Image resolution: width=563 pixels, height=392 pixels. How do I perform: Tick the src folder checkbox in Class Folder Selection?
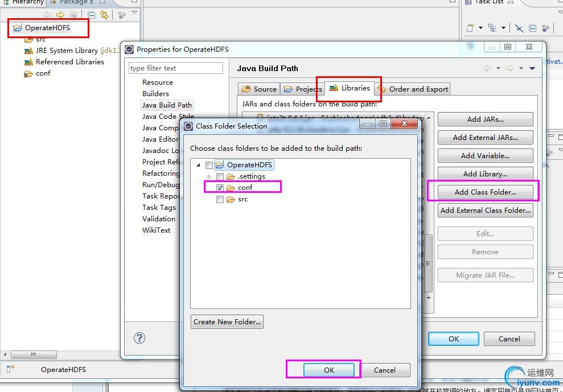pyautogui.click(x=220, y=199)
